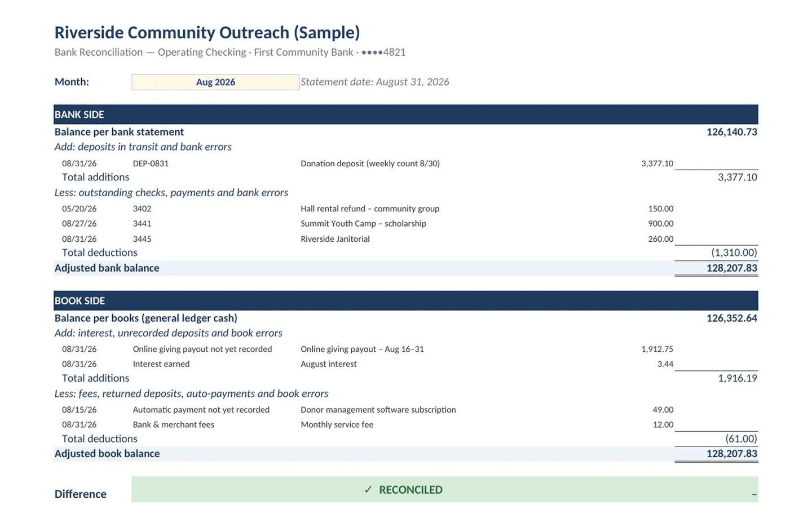This screenshot has height=527, width=812.
Task: Select the 150.00 hall rental refund amount
Action: 661,209
